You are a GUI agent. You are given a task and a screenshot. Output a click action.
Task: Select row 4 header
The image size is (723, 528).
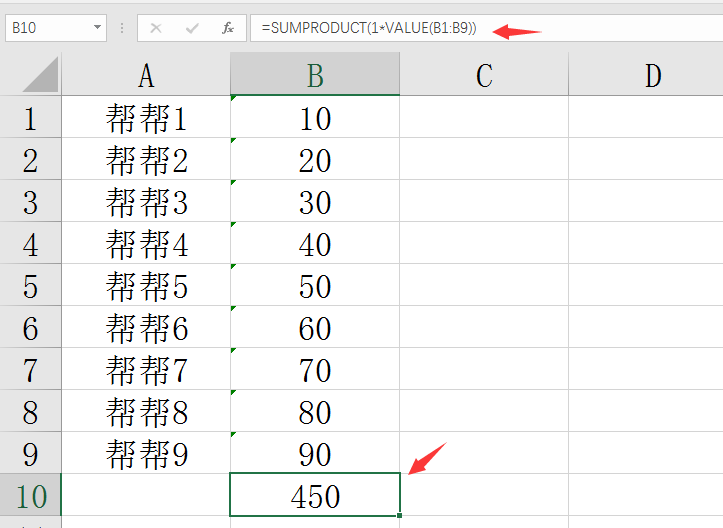tap(30, 243)
